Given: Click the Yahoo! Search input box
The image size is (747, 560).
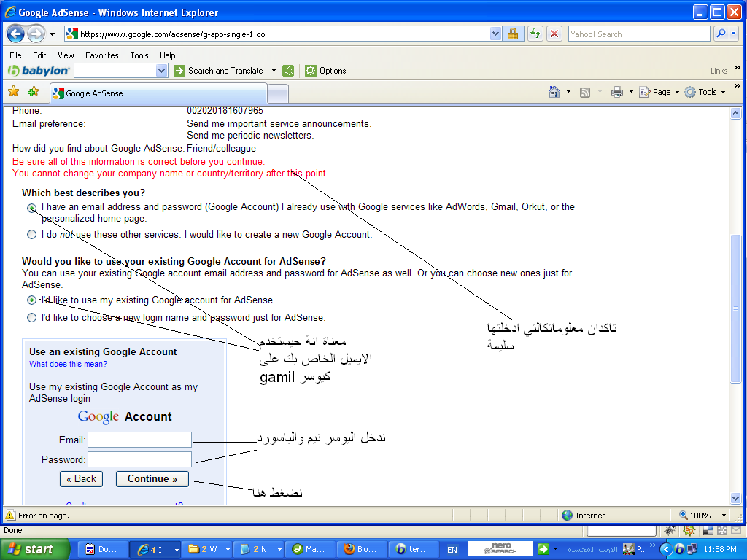Looking at the screenshot, I should click(639, 34).
